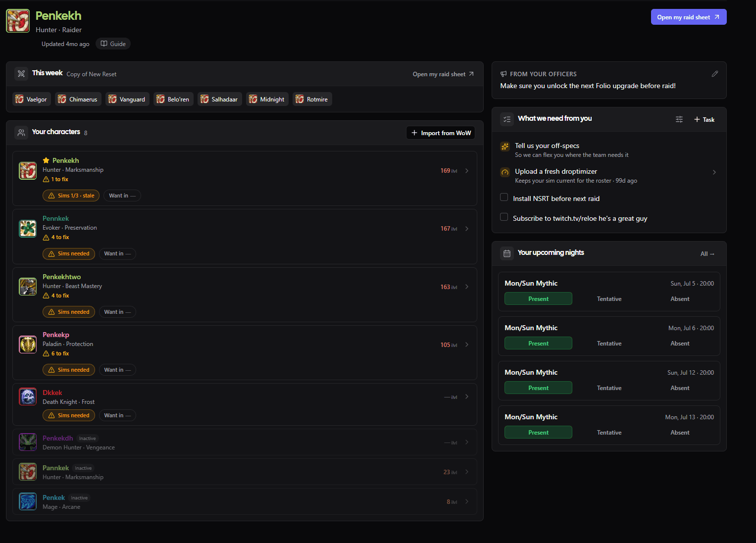Click Penkekp Paladin character portrait
This screenshot has height=543, width=756.
28,345
